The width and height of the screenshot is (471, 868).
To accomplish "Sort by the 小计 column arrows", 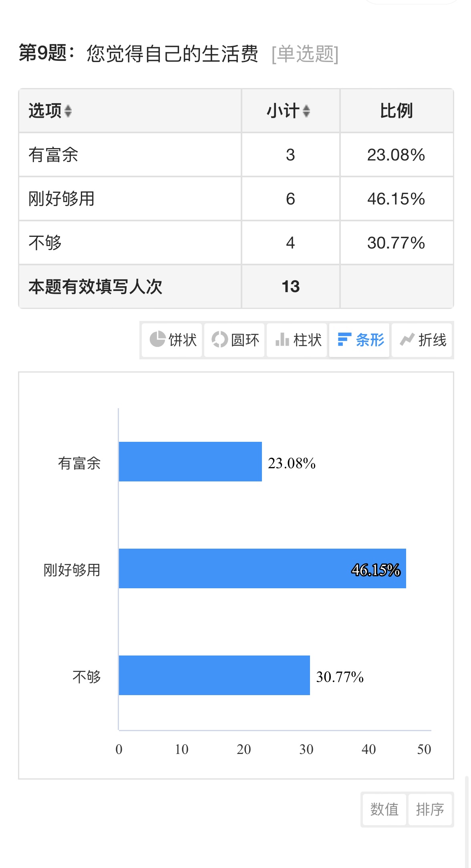I will coord(306,111).
